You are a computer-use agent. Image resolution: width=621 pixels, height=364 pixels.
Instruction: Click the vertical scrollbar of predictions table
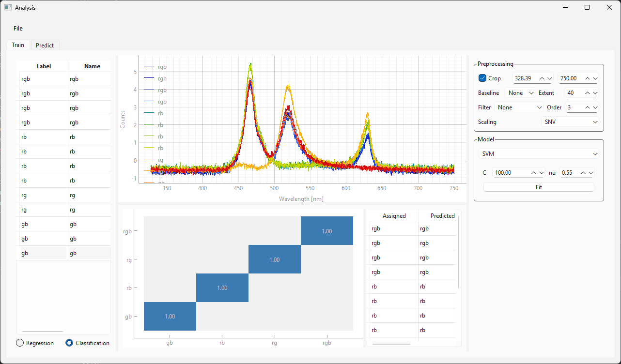pyautogui.click(x=458, y=252)
